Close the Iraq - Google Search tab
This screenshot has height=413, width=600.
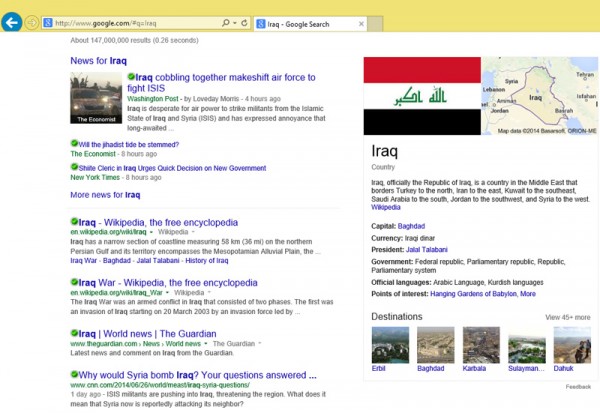(361, 24)
